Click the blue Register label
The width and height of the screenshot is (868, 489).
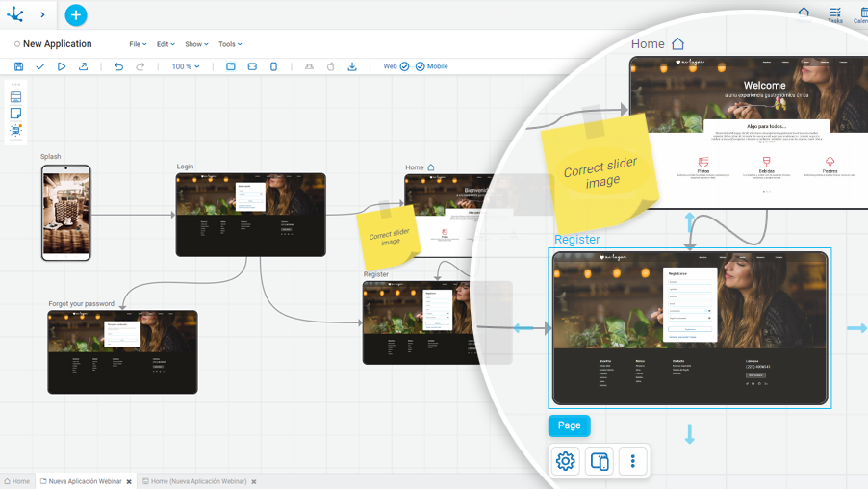576,240
